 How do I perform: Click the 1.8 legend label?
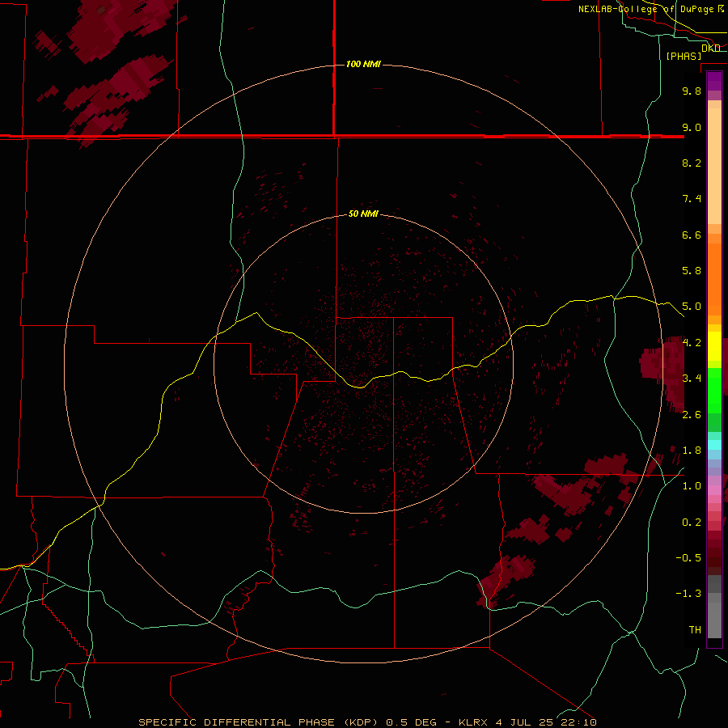[x=692, y=451]
